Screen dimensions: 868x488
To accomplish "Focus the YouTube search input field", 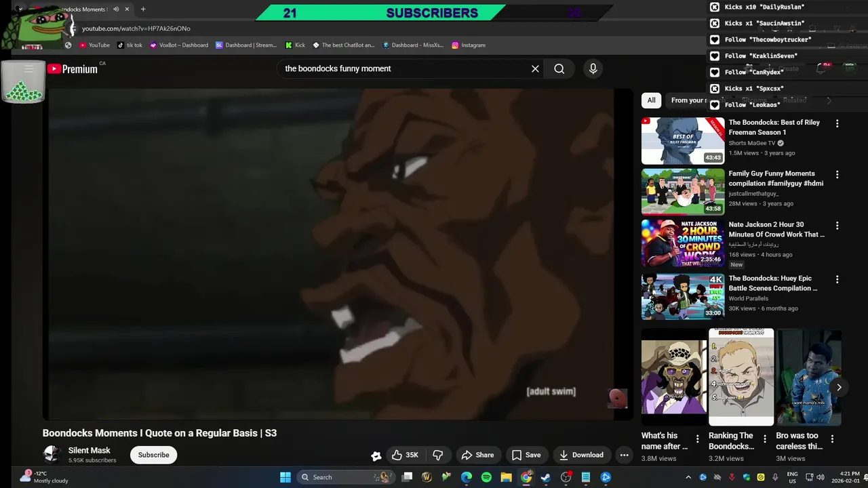I will (x=403, y=68).
